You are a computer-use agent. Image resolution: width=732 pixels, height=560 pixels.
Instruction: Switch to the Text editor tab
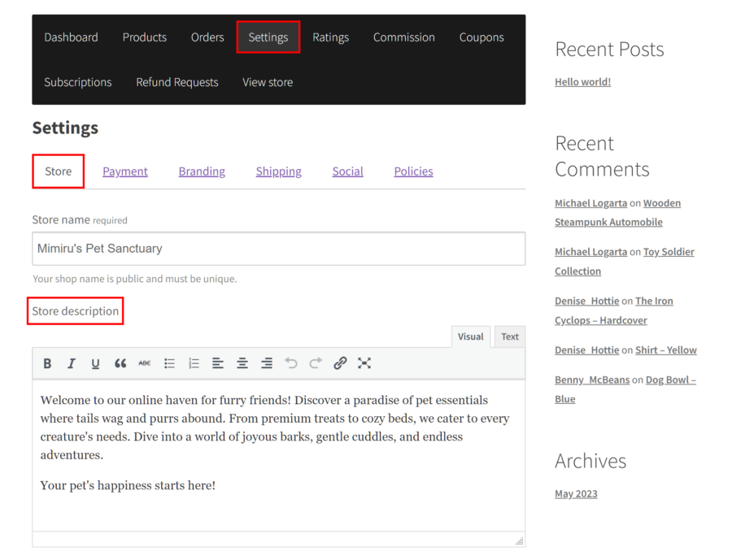pyautogui.click(x=509, y=336)
